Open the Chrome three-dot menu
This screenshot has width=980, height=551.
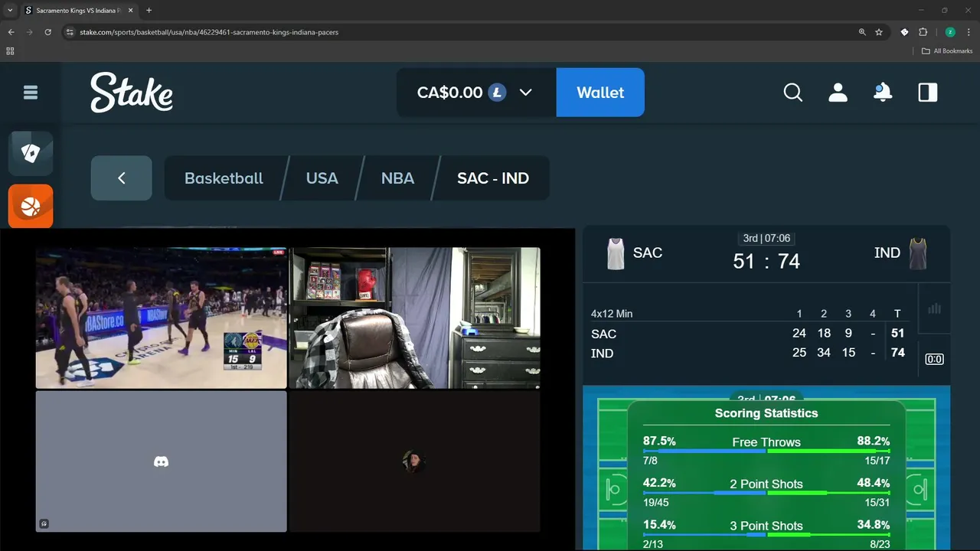[x=969, y=32]
